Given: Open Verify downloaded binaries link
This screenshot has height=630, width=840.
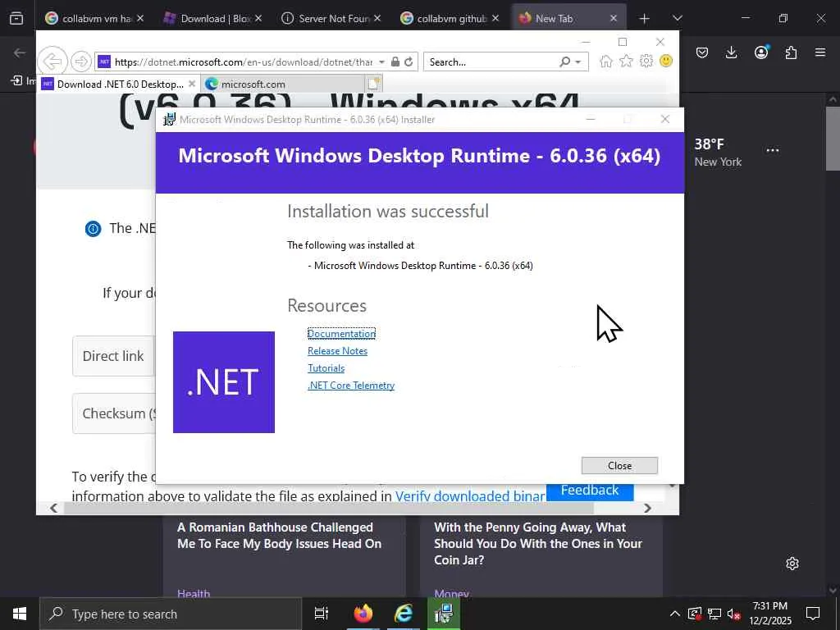Looking at the screenshot, I should 470,496.
